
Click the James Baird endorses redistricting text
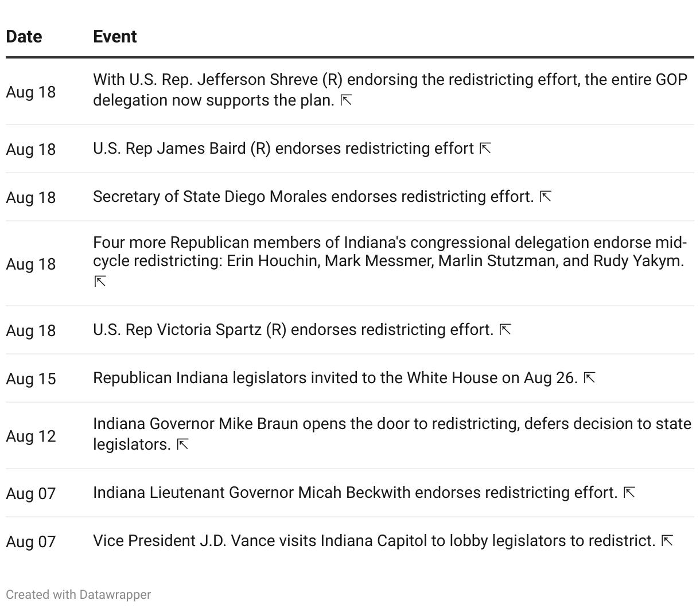pyautogui.click(x=283, y=149)
